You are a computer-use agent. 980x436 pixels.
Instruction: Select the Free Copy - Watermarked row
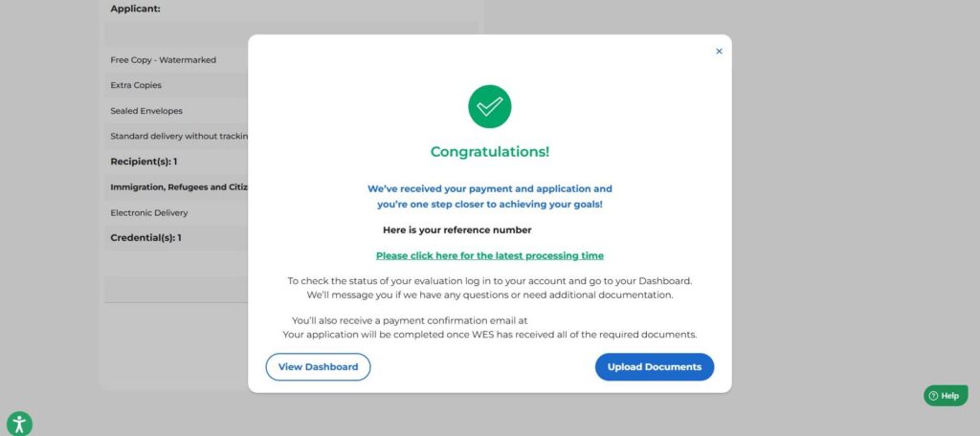point(164,60)
